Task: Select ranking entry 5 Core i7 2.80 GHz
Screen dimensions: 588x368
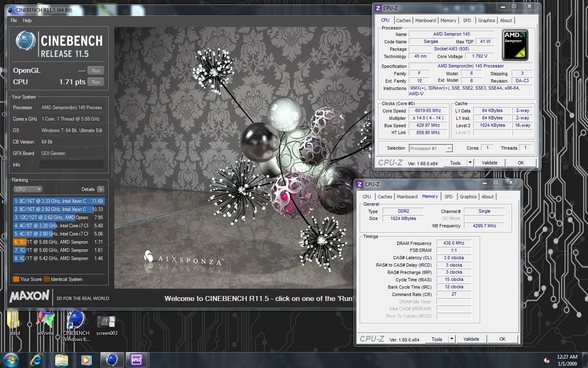Action: [x=59, y=234]
